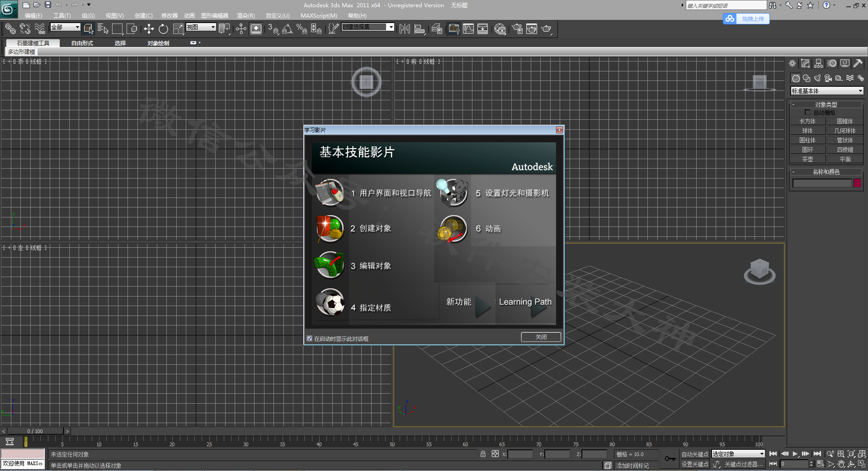Open the 选定对象 key mode dropdown

click(738, 454)
